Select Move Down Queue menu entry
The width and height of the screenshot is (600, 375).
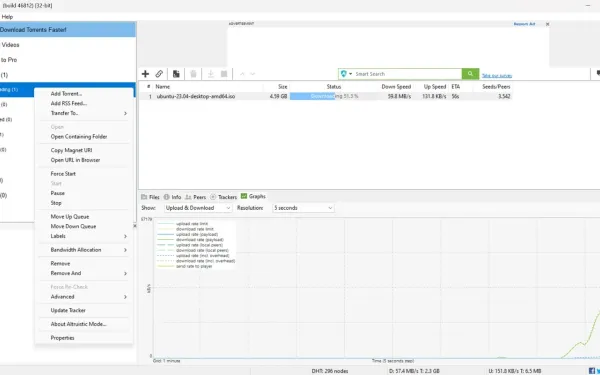pyautogui.click(x=73, y=227)
